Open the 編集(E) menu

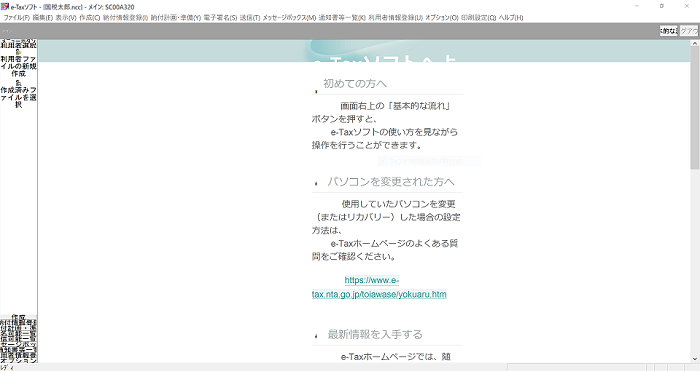[42, 18]
